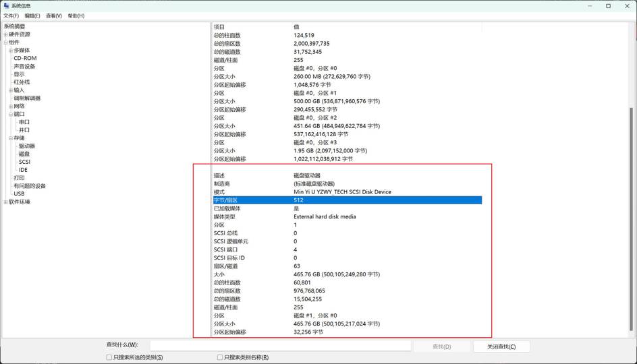This screenshot has width=637, height=364.
Task: Click the 关闭查找 button
Action: (501, 346)
